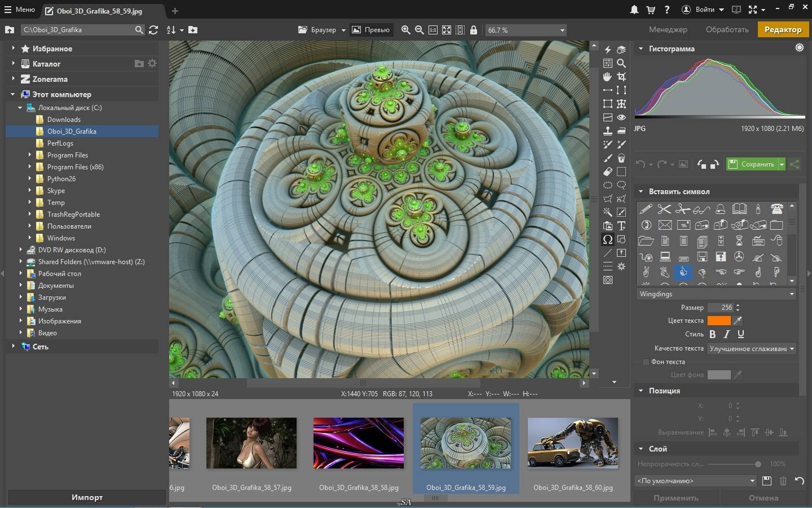Switch to the Редактор tab

click(x=783, y=29)
